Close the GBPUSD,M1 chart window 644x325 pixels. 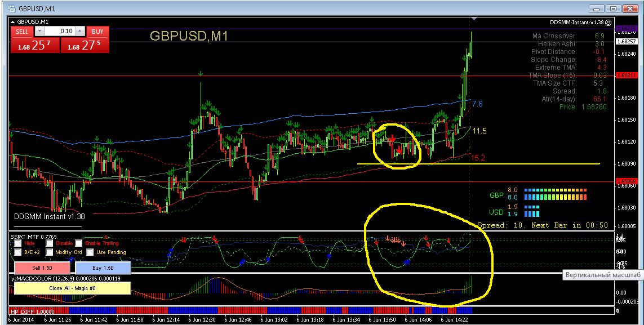pos(631,8)
